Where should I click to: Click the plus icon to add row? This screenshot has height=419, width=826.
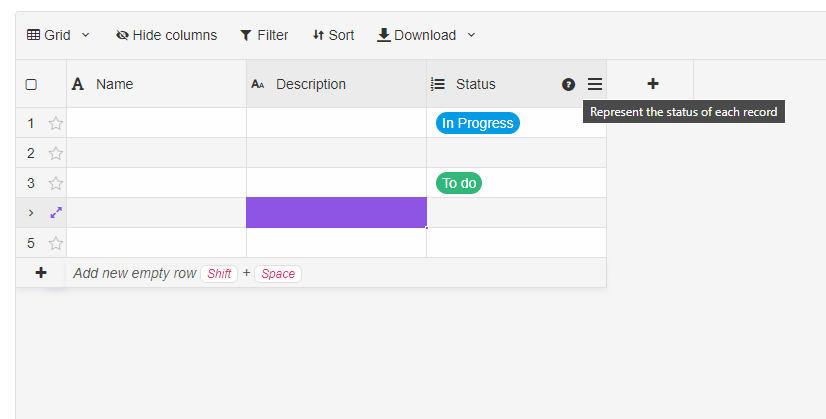click(x=41, y=273)
